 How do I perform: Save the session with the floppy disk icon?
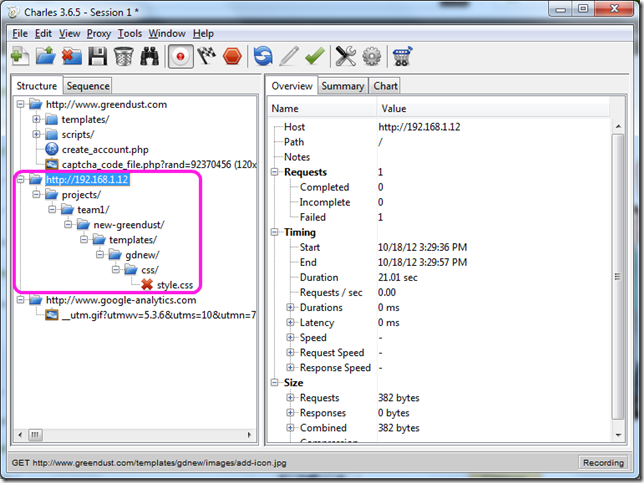[x=97, y=56]
